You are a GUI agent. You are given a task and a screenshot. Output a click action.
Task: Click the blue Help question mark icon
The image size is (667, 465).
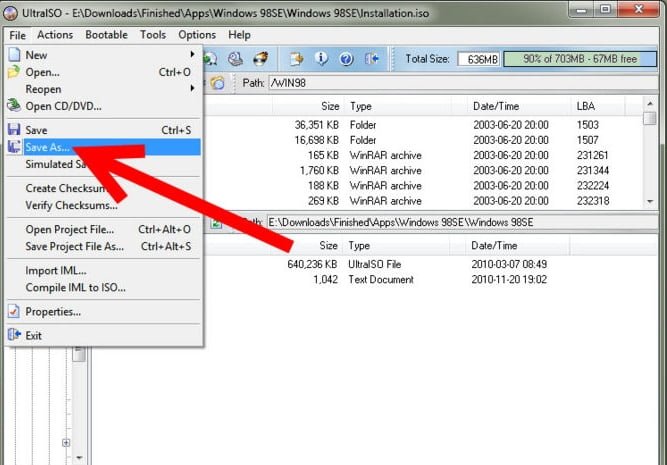[347, 59]
